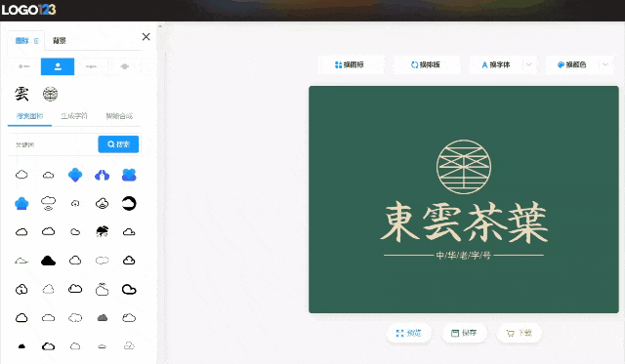Open the 智能合成 sub-tab
The image size is (625, 364).
119,116
